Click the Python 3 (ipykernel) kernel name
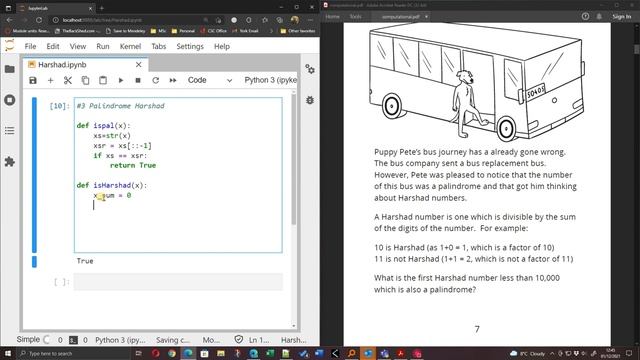Screen dimensions: 640x360 point(270,80)
